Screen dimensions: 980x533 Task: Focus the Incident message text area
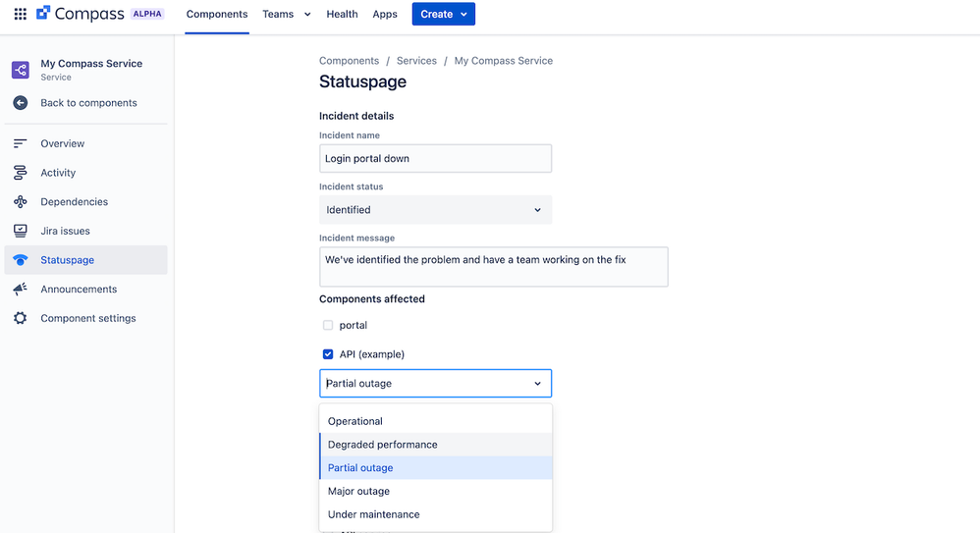(494, 267)
